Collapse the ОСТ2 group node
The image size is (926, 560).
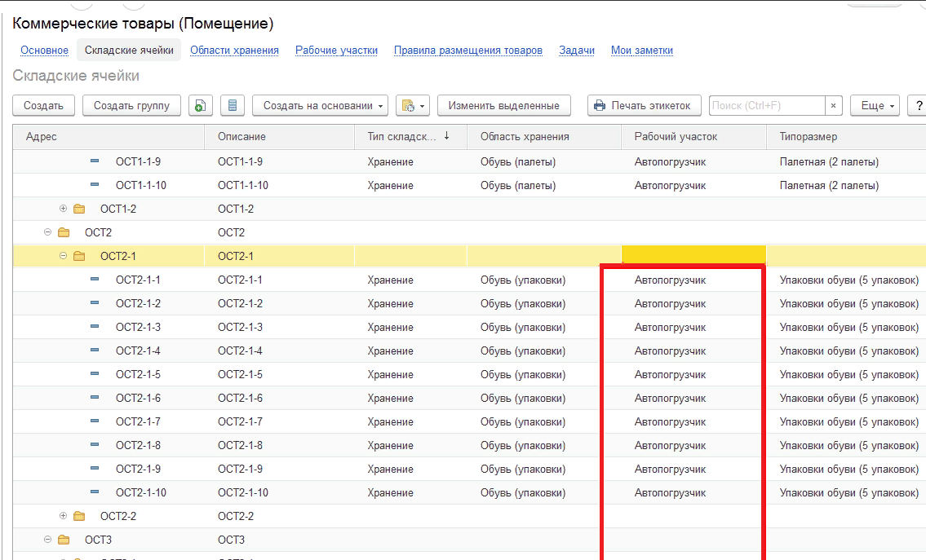pos(47,232)
